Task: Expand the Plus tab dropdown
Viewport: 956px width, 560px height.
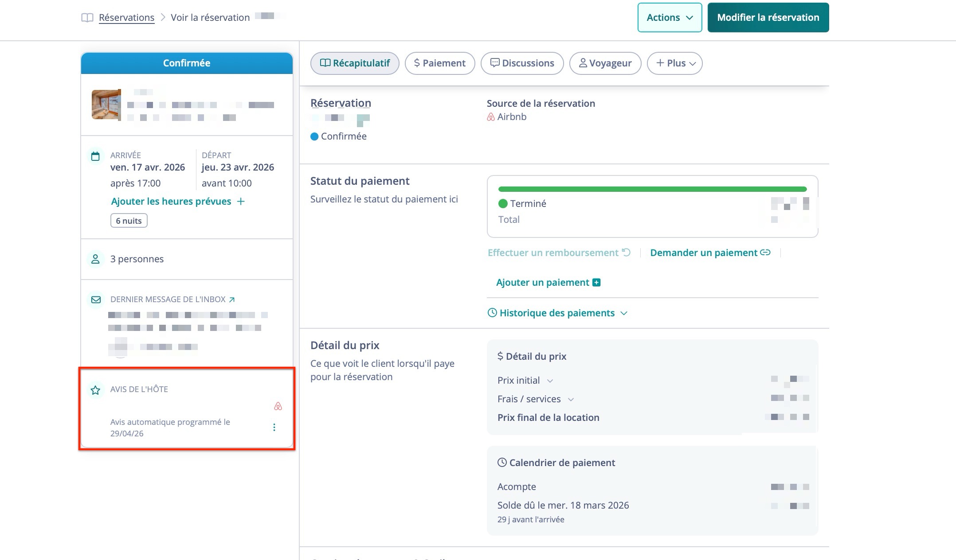Action: [x=674, y=63]
